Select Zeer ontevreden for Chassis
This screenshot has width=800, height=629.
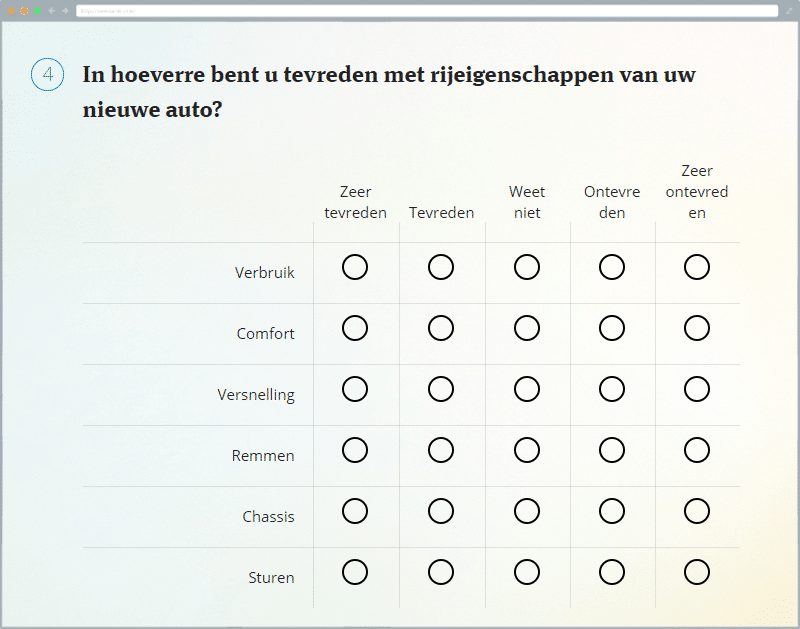[697, 511]
